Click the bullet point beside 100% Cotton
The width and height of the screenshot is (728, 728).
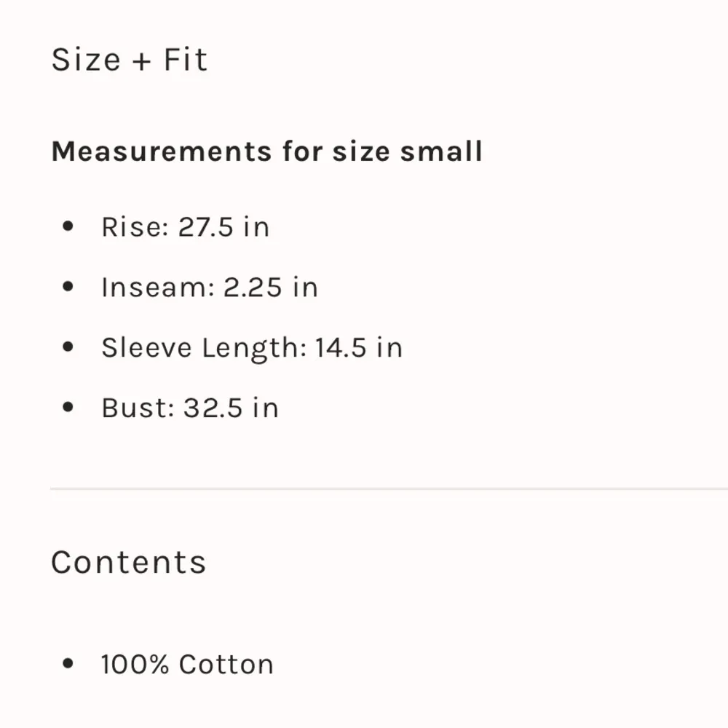68,664
